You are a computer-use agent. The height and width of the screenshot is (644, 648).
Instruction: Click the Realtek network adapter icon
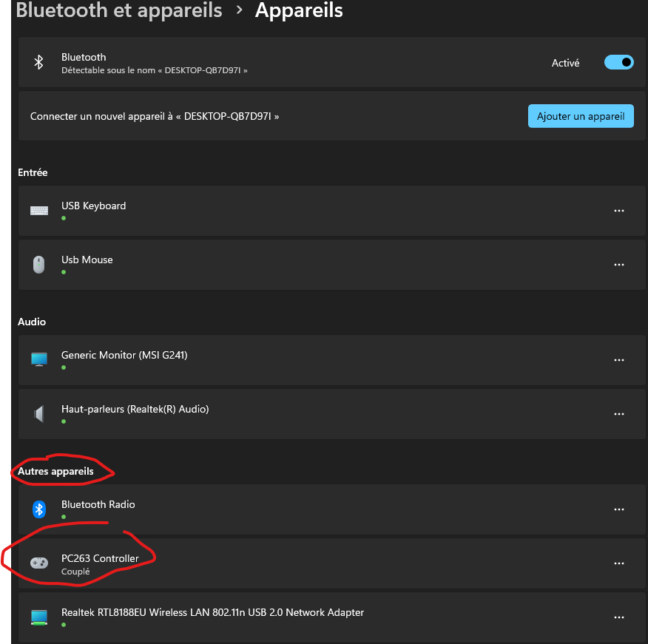click(x=39, y=617)
